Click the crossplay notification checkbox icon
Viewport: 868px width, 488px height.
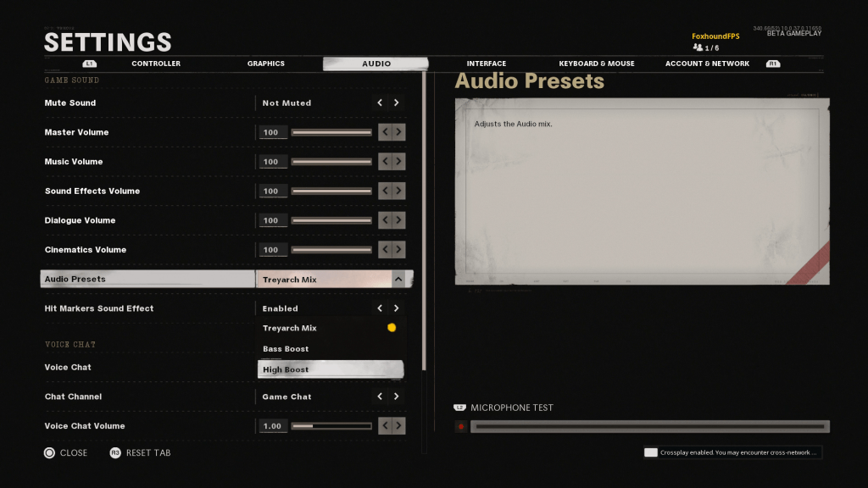tap(651, 452)
